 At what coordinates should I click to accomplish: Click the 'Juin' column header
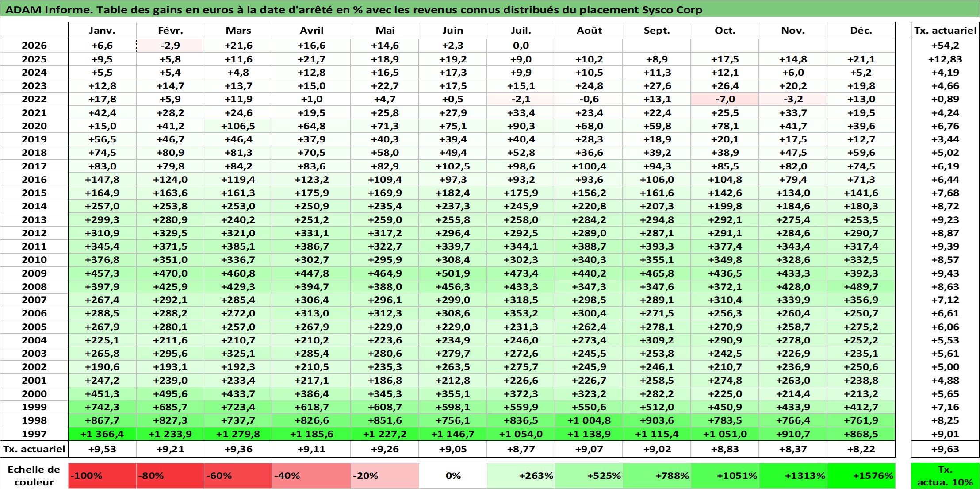coord(453,31)
